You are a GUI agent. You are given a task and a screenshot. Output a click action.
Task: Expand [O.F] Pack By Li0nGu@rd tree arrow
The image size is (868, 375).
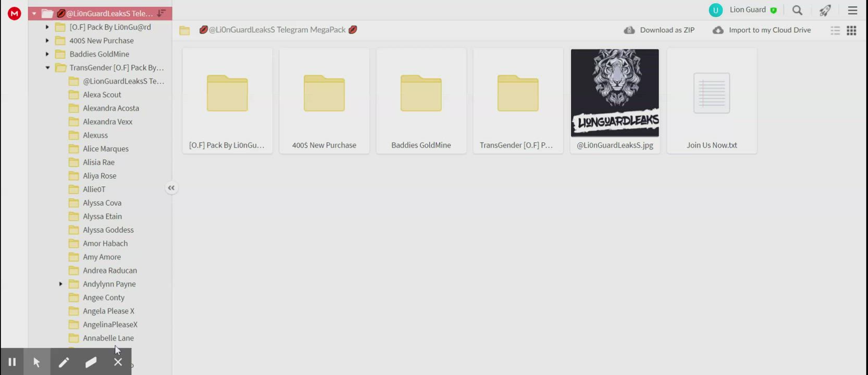[47, 27]
